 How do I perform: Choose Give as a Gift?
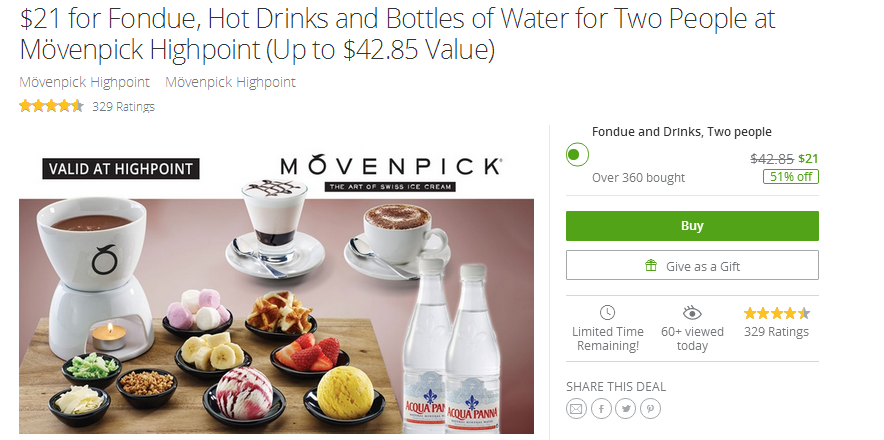click(x=692, y=265)
